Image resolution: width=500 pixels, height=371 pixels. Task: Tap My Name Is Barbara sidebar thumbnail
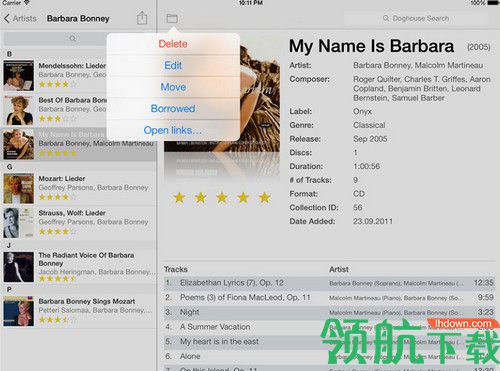point(19,144)
